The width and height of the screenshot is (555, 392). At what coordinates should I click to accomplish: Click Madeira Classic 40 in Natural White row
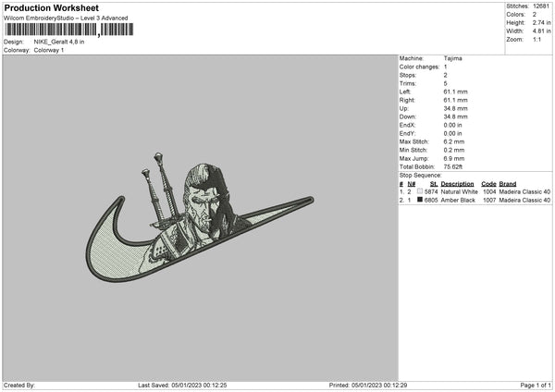(524, 192)
